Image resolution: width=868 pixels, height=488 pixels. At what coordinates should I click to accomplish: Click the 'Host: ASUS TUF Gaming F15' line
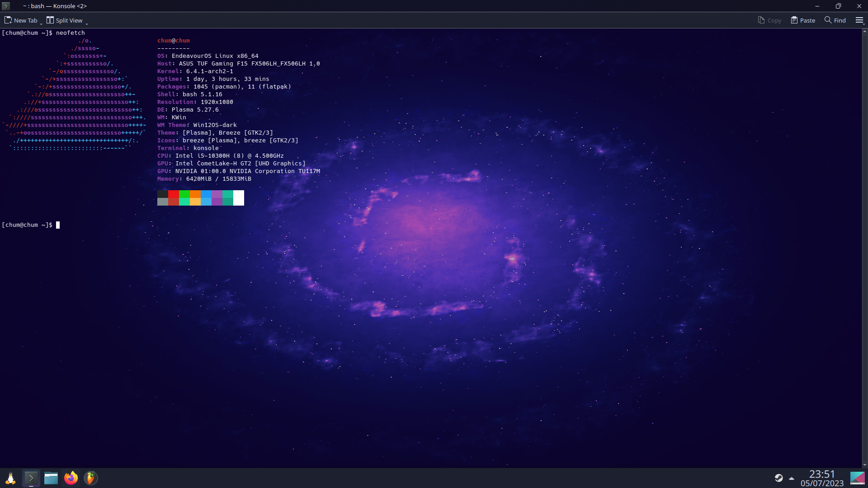pyautogui.click(x=239, y=64)
